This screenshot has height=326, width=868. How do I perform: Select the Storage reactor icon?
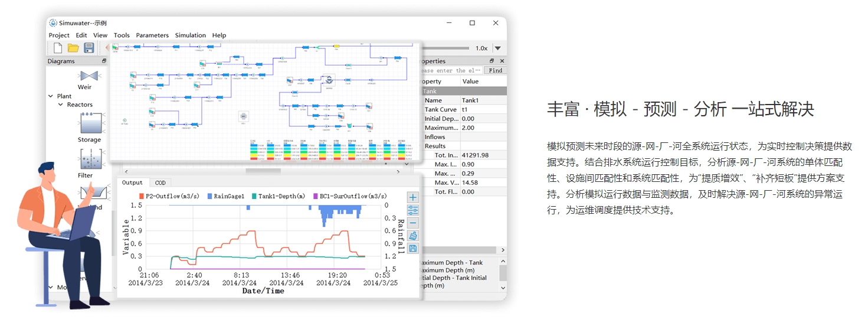click(90, 124)
